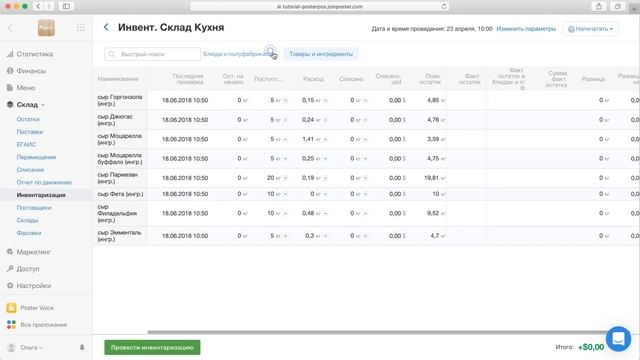Viewport: 640px width, 360px height.
Task: Click the Меню document icon
Action: pyautogui.click(x=10, y=87)
